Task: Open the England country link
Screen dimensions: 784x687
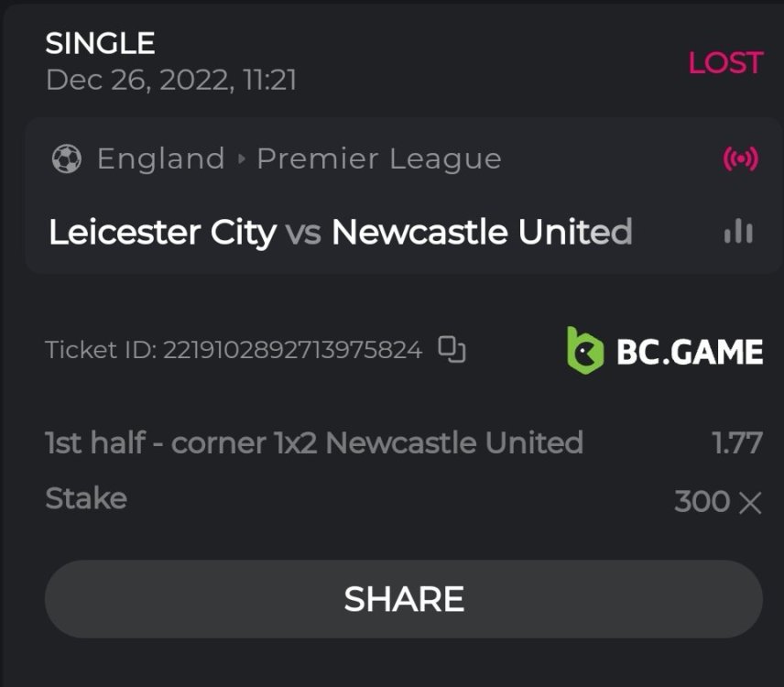Action: [161, 159]
